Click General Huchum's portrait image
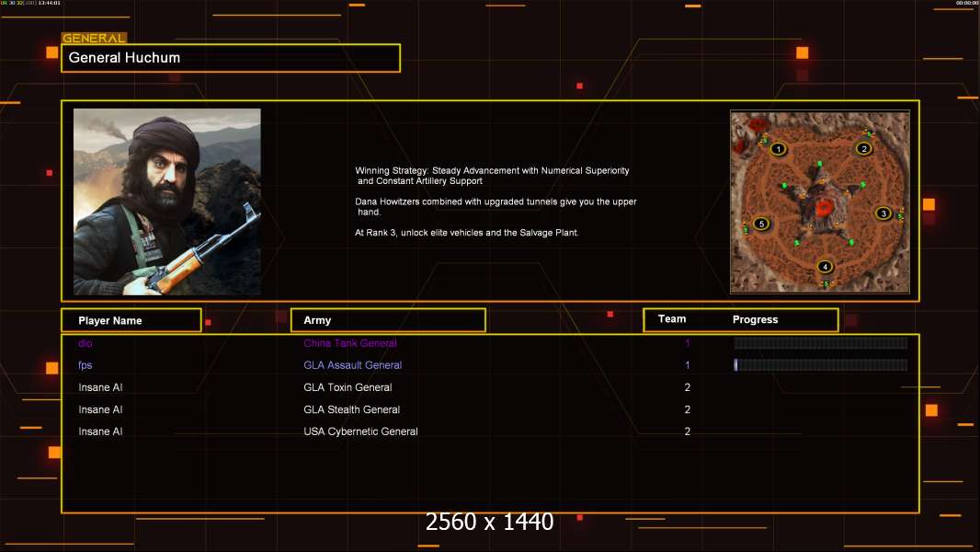The width and height of the screenshot is (980, 552). pos(167,201)
